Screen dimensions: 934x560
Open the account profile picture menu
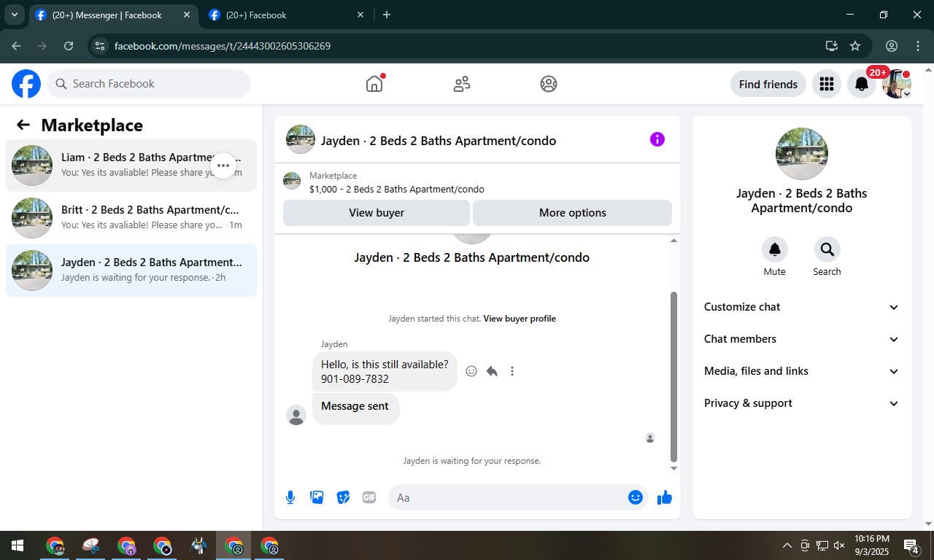[897, 84]
